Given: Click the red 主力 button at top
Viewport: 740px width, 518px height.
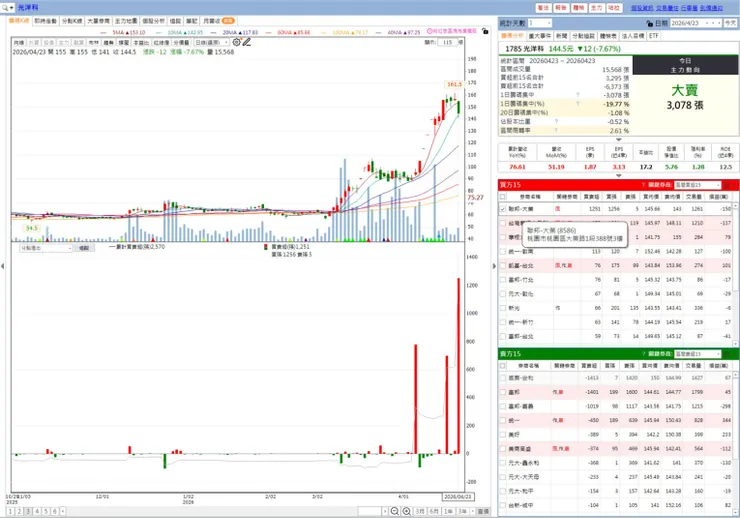Looking at the screenshot, I should click(x=597, y=8).
